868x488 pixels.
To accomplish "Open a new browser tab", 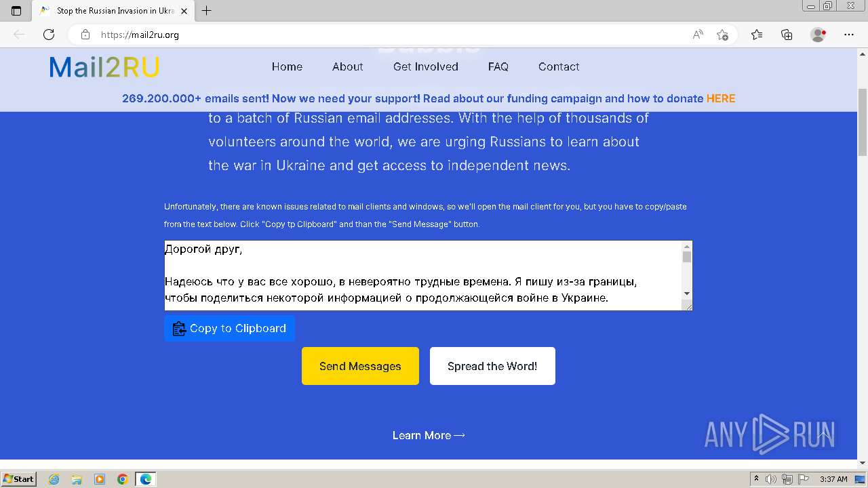I will [207, 11].
